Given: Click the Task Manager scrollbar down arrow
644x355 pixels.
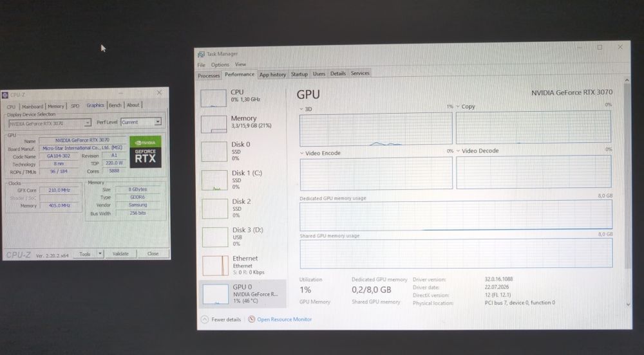Looking at the screenshot, I should pos(628,305).
